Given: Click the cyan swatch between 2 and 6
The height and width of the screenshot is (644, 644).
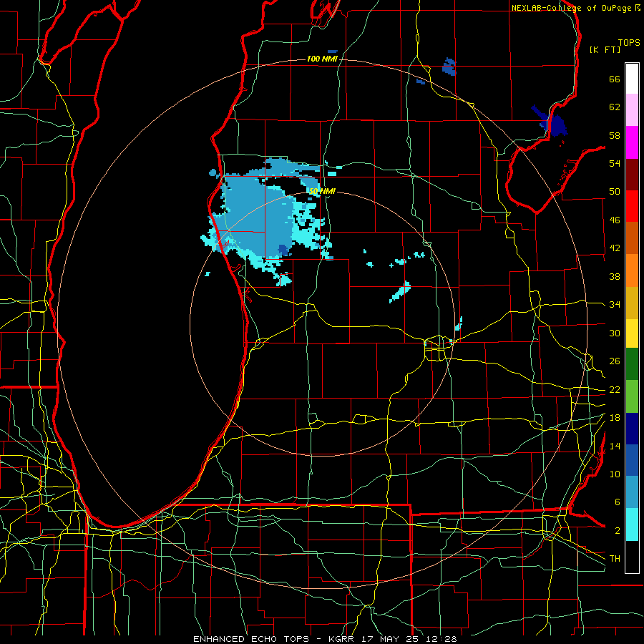Looking at the screenshot, I should [x=632, y=525].
